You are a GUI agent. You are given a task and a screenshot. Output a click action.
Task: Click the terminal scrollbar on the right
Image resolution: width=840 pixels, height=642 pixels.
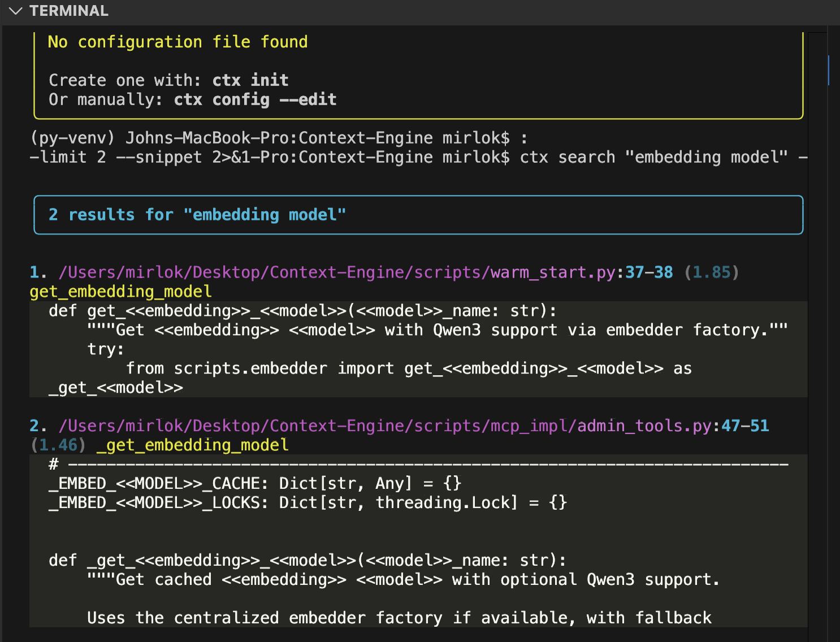click(x=828, y=70)
